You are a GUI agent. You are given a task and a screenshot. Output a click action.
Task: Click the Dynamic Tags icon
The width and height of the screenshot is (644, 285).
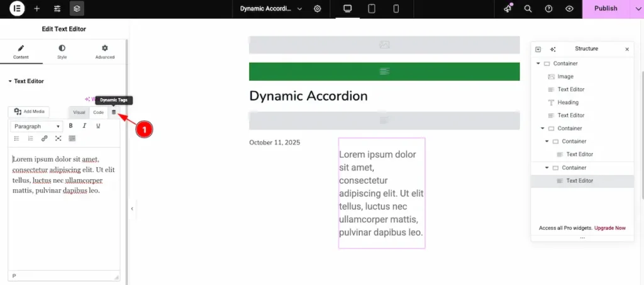[114, 112]
